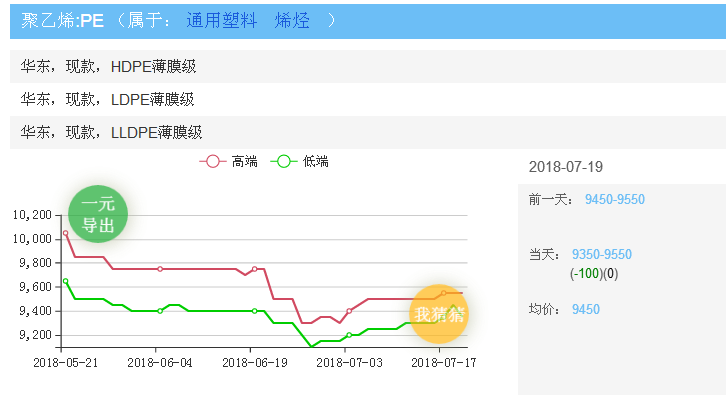
Task: Click the green 一元导出 export button
Action: point(98,214)
